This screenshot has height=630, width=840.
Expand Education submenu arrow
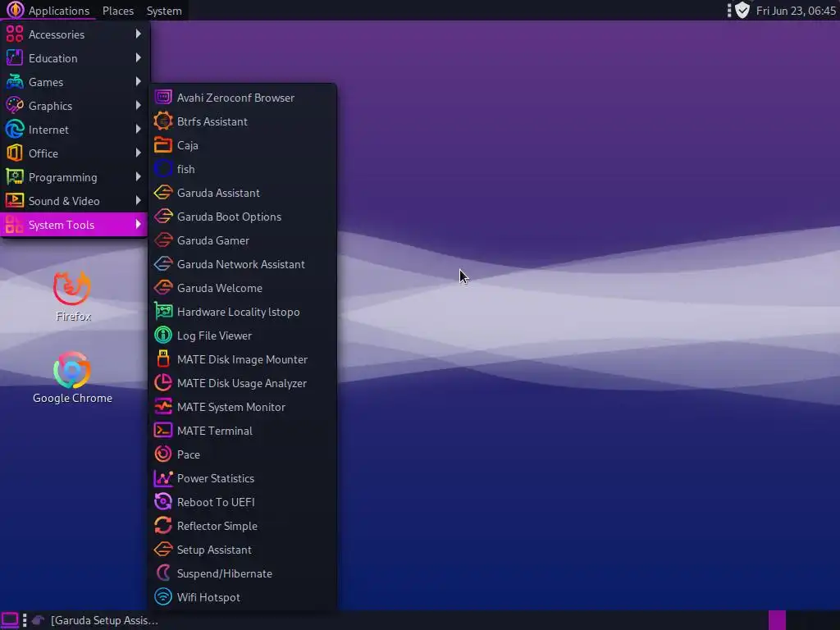pyautogui.click(x=138, y=58)
